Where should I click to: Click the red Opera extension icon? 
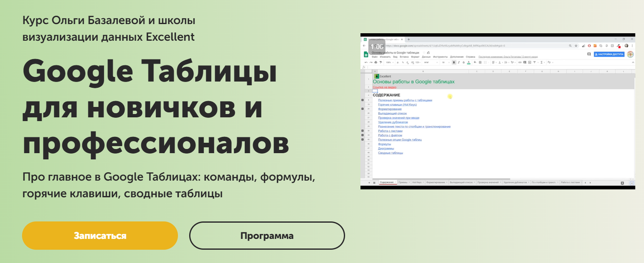coord(589,46)
